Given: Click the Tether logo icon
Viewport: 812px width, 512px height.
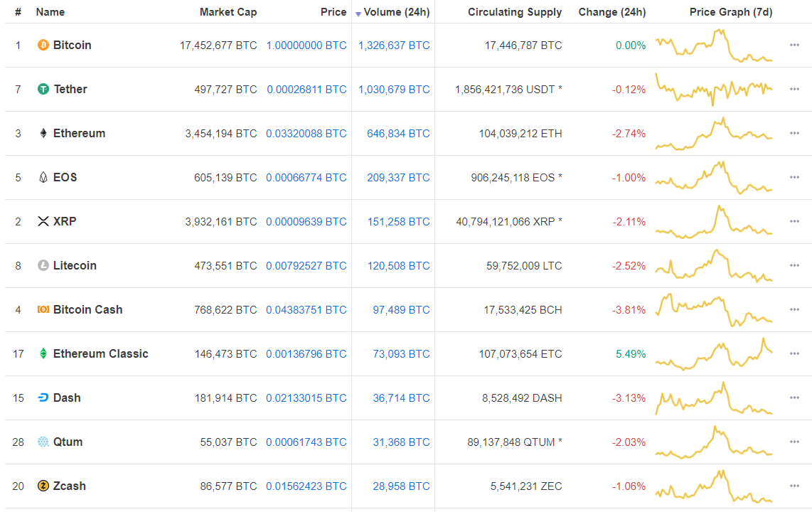Looking at the screenshot, I should (x=43, y=90).
